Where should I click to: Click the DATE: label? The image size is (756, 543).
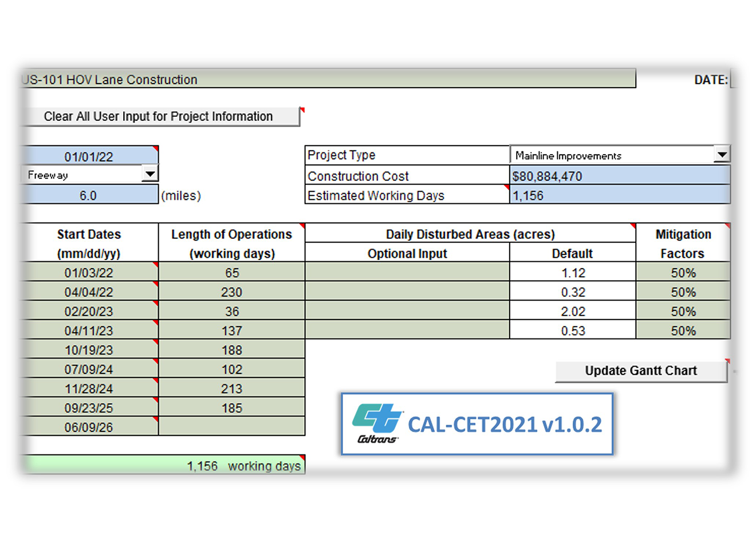click(x=711, y=80)
